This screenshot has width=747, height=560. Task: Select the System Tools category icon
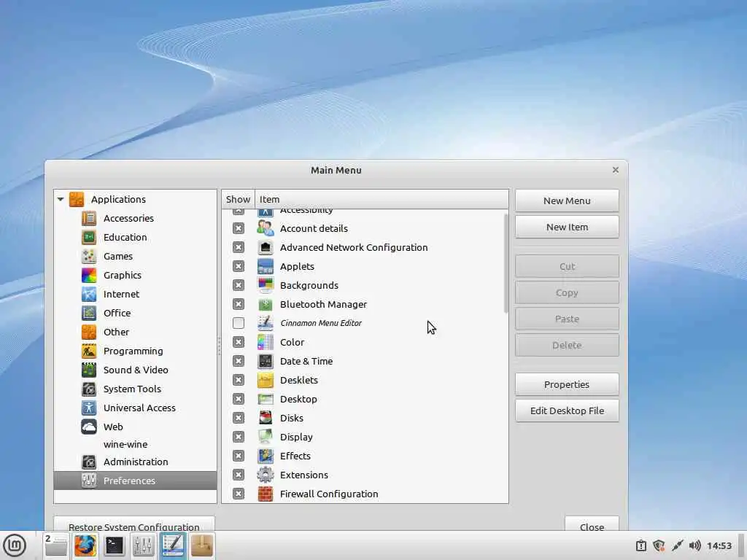(88, 389)
